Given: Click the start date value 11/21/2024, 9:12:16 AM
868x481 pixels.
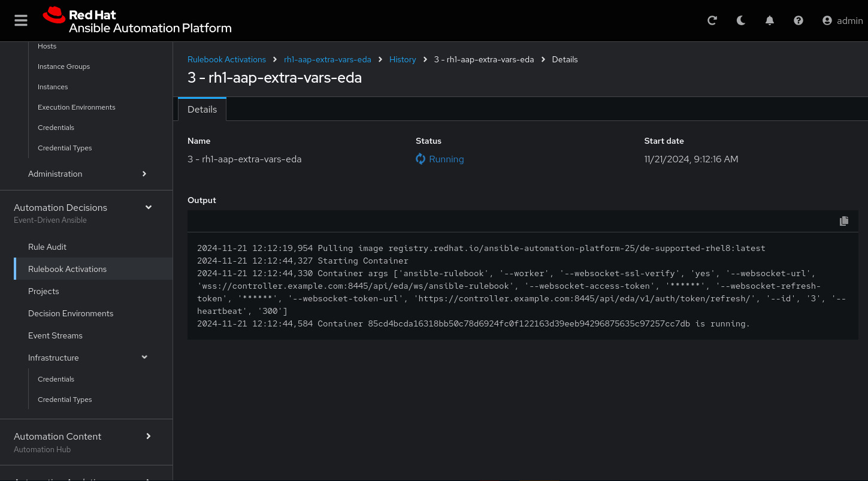Looking at the screenshot, I should (691, 159).
